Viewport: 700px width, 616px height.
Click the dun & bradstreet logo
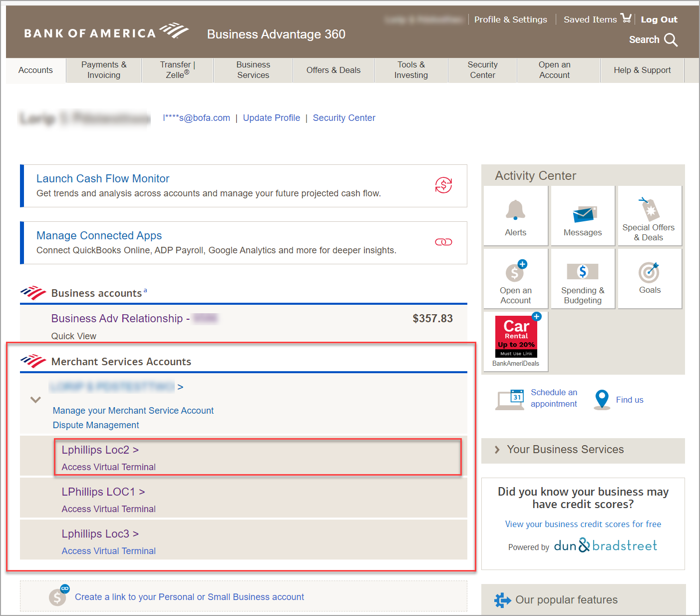606,546
